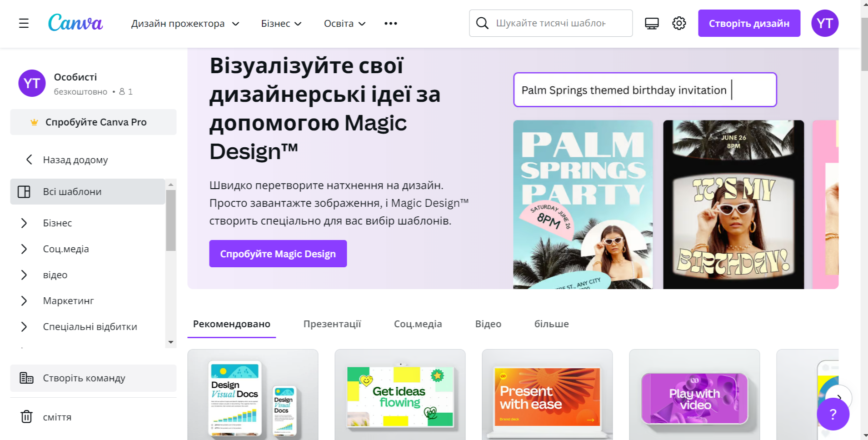Screen dimensions: 868x440
Task: Click the sidebar category scrollbar thumb
Action: coord(171,220)
